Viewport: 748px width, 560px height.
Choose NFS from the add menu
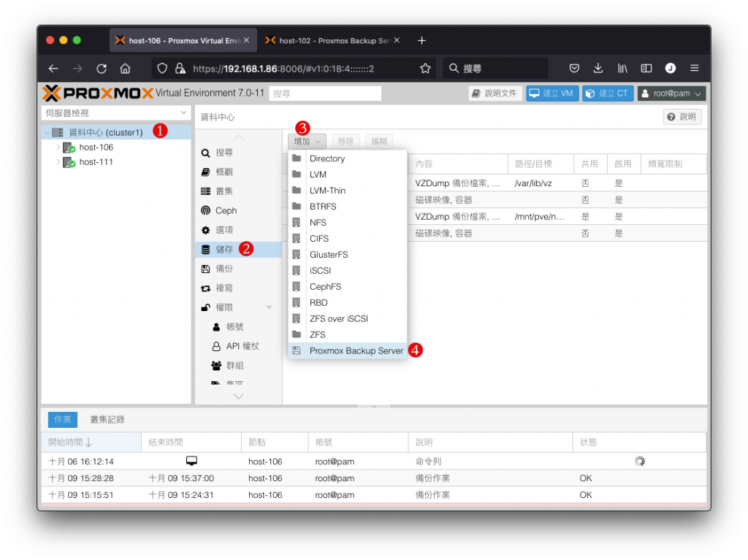[x=348, y=223]
